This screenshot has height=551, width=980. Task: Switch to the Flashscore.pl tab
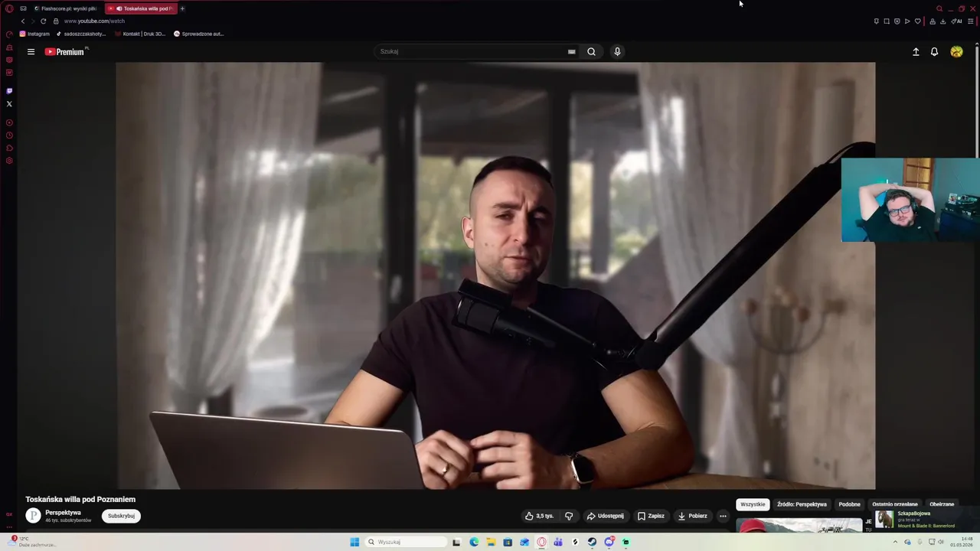(66, 8)
